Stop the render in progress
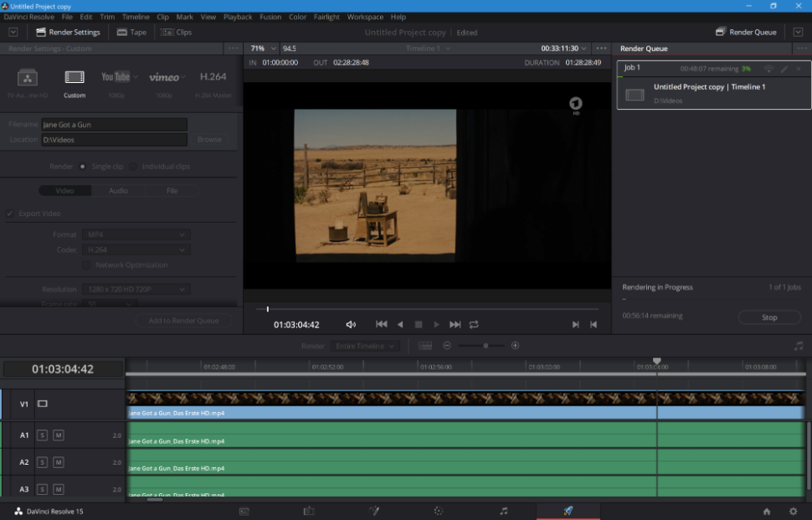812x520 pixels. (x=769, y=317)
